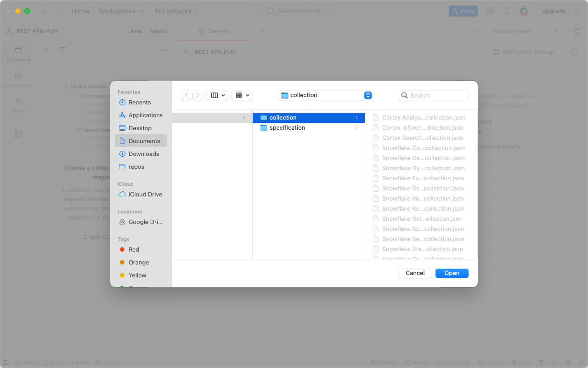Open Recents in Favorites sidebar
The height and width of the screenshot is (368, 588).
(140, 103)
